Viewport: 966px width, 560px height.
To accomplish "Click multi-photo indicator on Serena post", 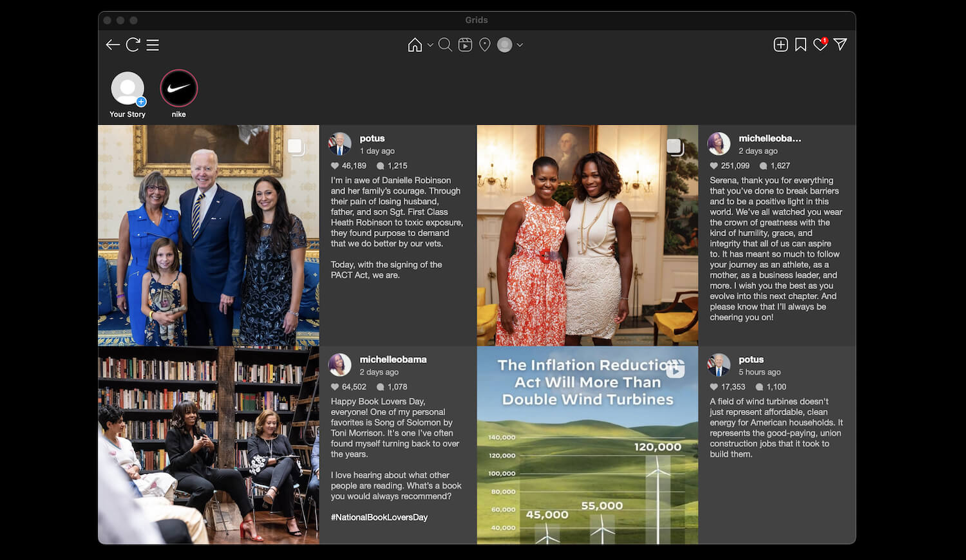I will pyautogui.click(x=674, y=147).
